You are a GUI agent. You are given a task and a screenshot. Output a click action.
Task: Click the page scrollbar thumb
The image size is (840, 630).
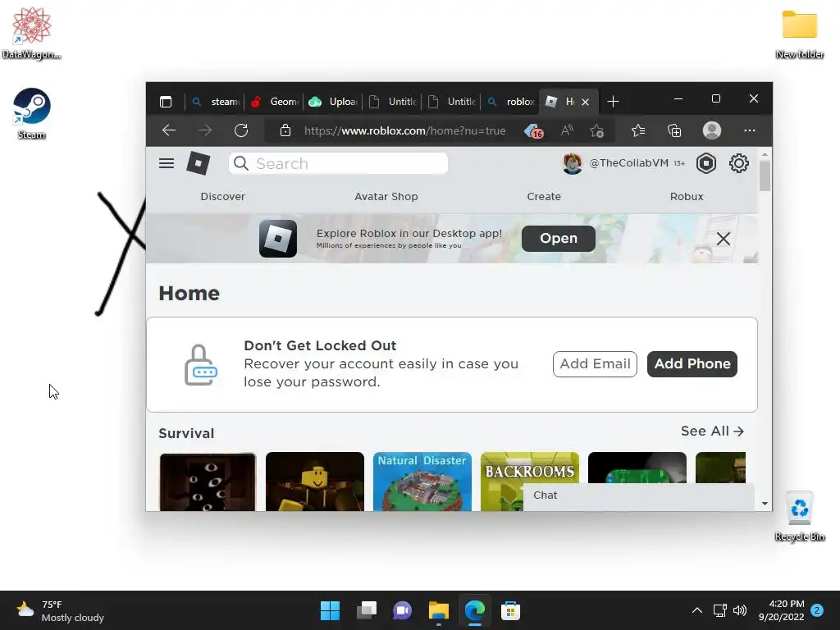(765, 176)
